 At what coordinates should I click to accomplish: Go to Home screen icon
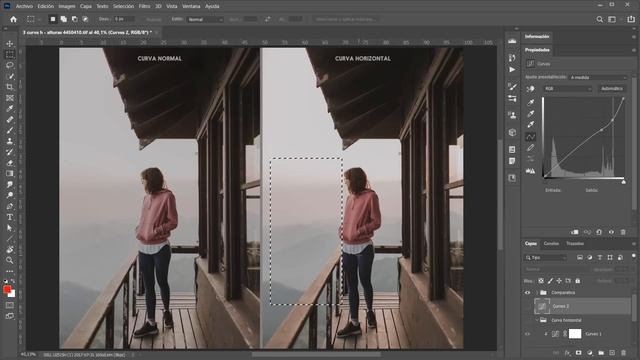click(x=13, y=19)
